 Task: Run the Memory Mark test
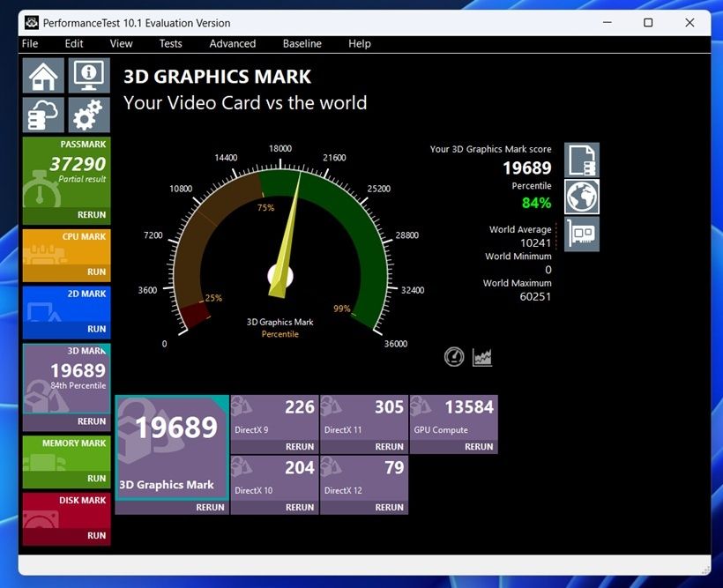pyautogui.click(x=96, y=479)
